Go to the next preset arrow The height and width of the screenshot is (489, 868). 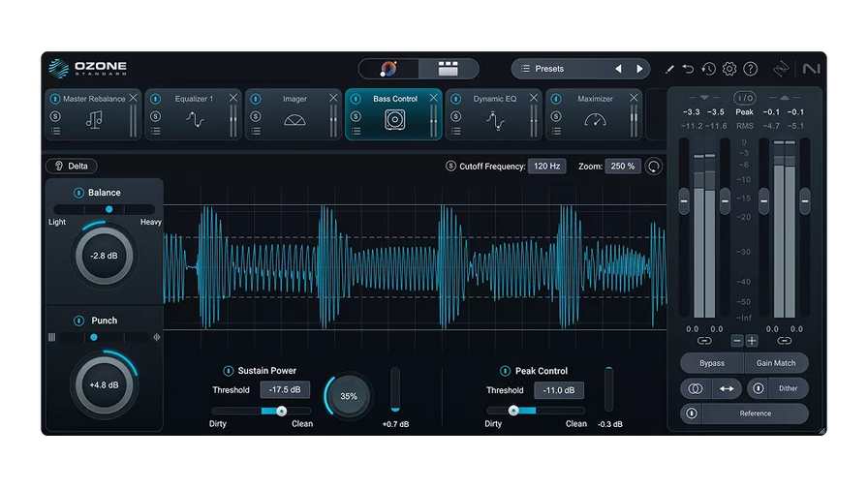coord(639,69)
